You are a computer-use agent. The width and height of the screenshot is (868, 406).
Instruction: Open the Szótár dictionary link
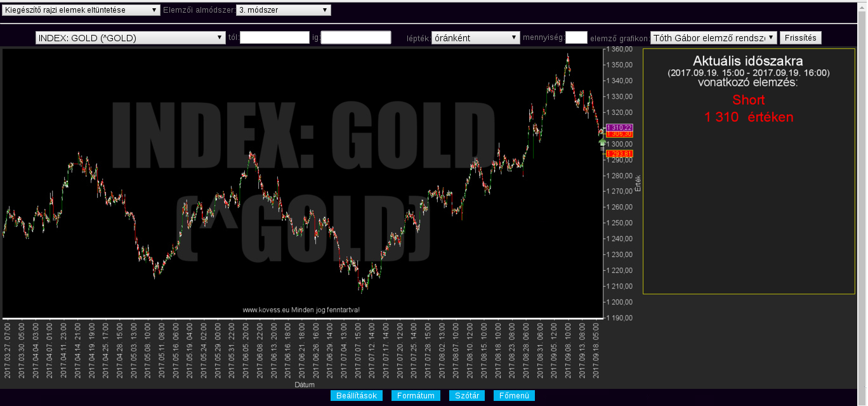pos(467,396)
